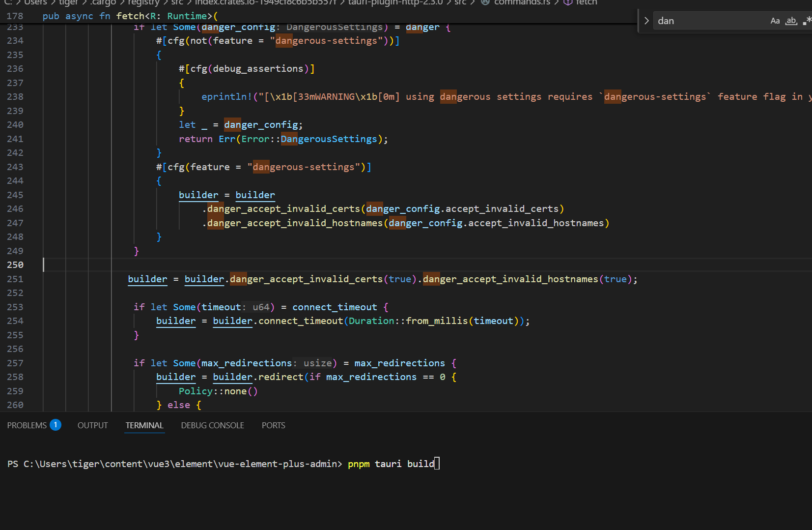This screenshot has height=530, width=812.
Task: Click line number 260 in the gutter
Action: pyautogui.click(x=15, y=405)
